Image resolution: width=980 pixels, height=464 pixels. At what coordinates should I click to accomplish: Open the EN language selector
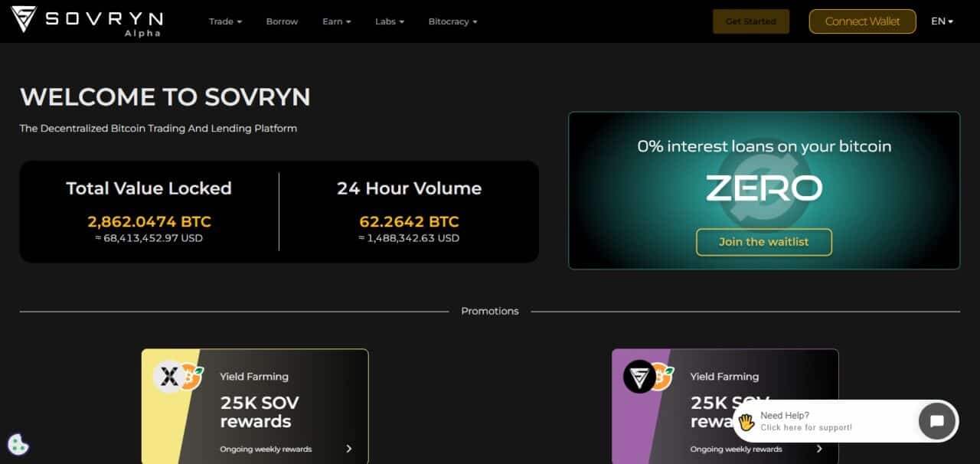pos(942,21)
